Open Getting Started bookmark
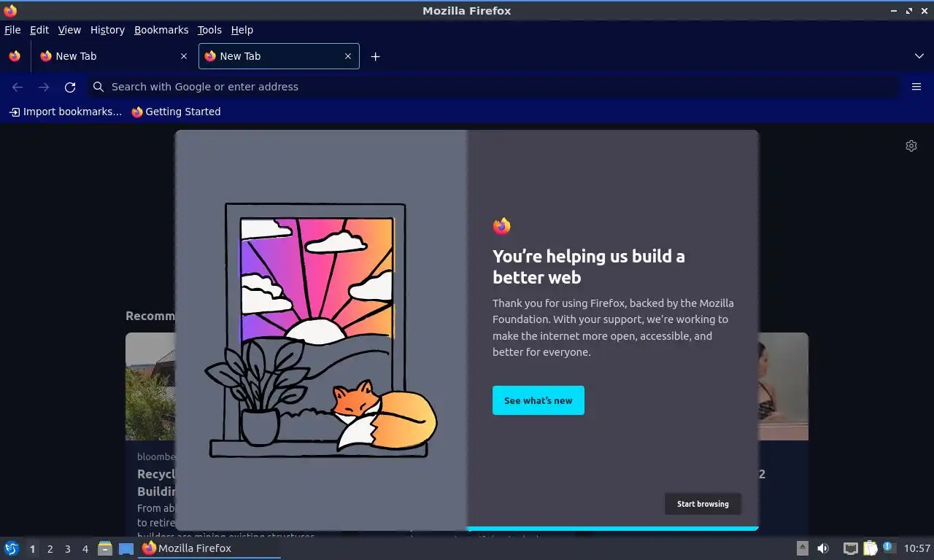The image size is (934, 560). (x=176, y=112)
